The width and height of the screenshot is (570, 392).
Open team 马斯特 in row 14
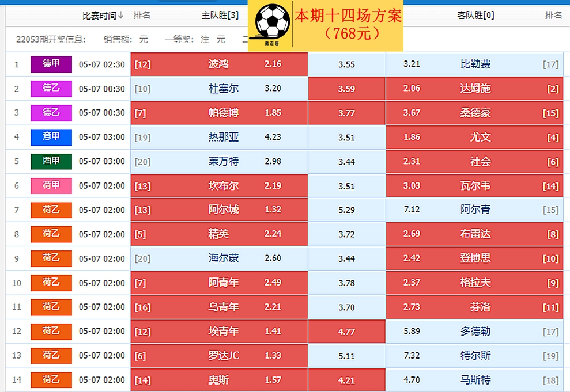click(475, 380)
